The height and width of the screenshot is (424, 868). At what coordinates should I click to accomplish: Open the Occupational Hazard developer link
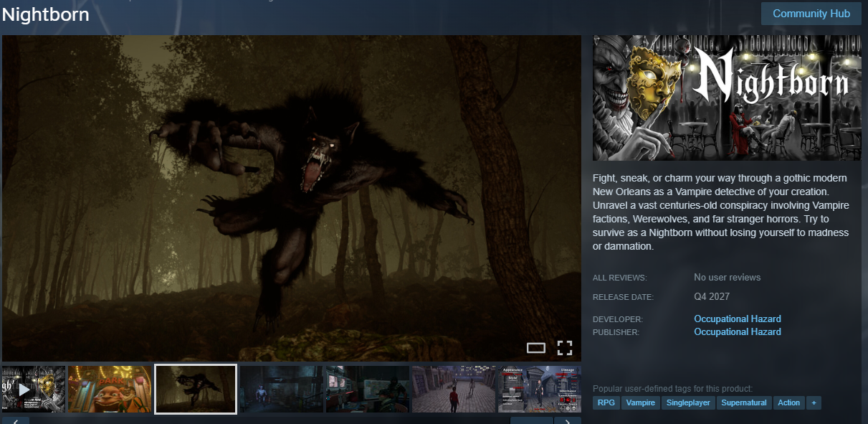click(x=738, y=319)
